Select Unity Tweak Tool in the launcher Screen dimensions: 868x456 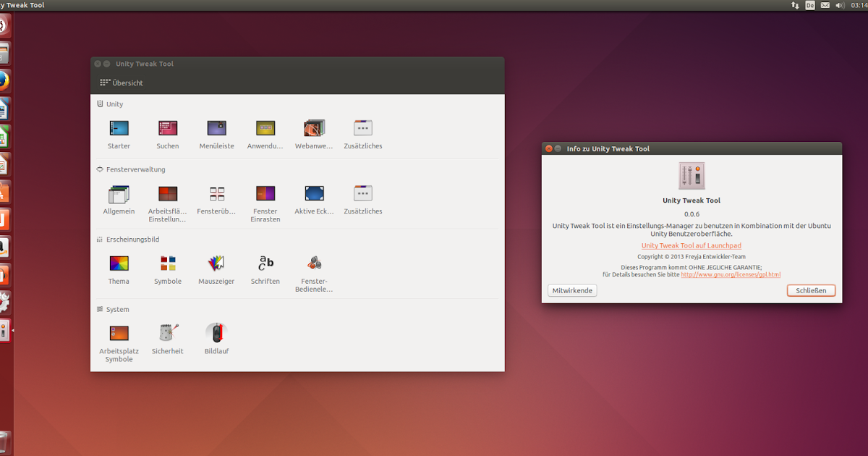coord(4,330)
